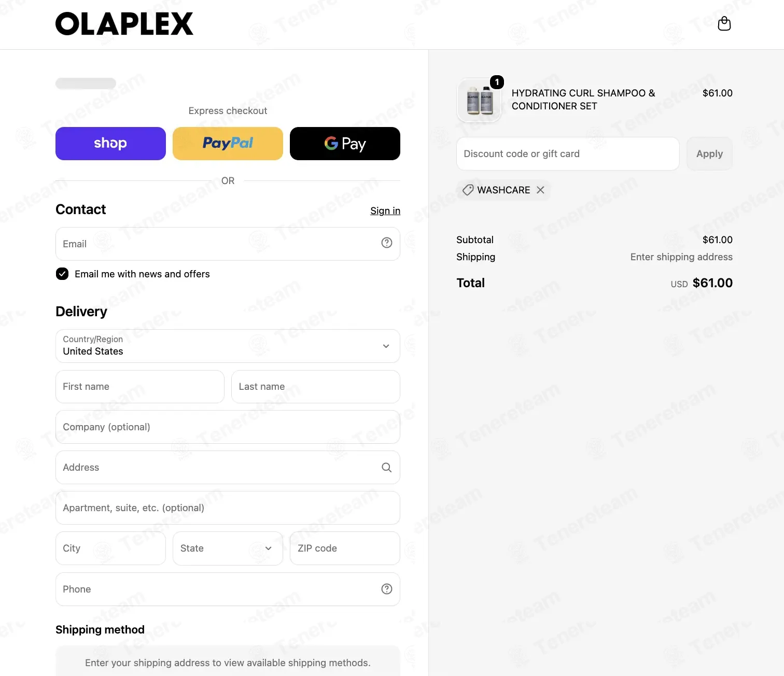Click the address search magnifier icon

(x=387, y=467)
